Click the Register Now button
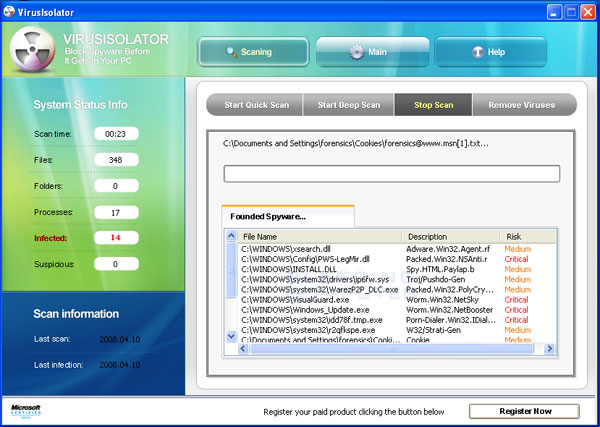600x427 pixels. click(x=524, y=411)
